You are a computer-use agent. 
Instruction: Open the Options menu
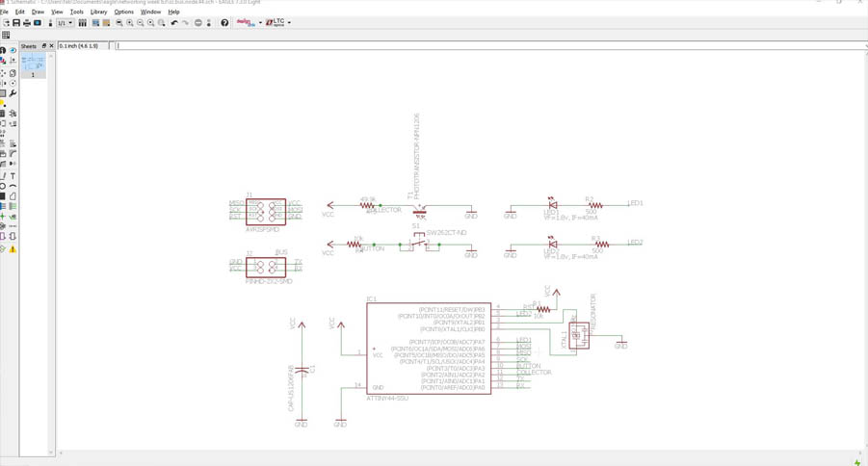(124, 12)
